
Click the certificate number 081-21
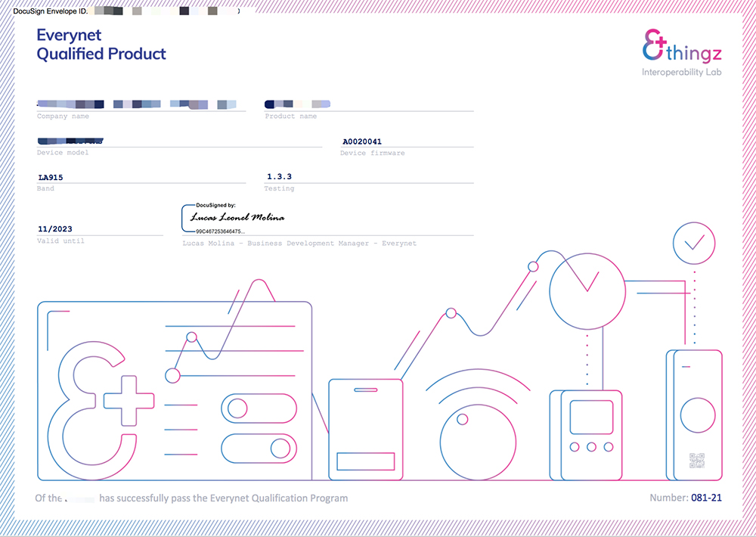tap(706, 498)
